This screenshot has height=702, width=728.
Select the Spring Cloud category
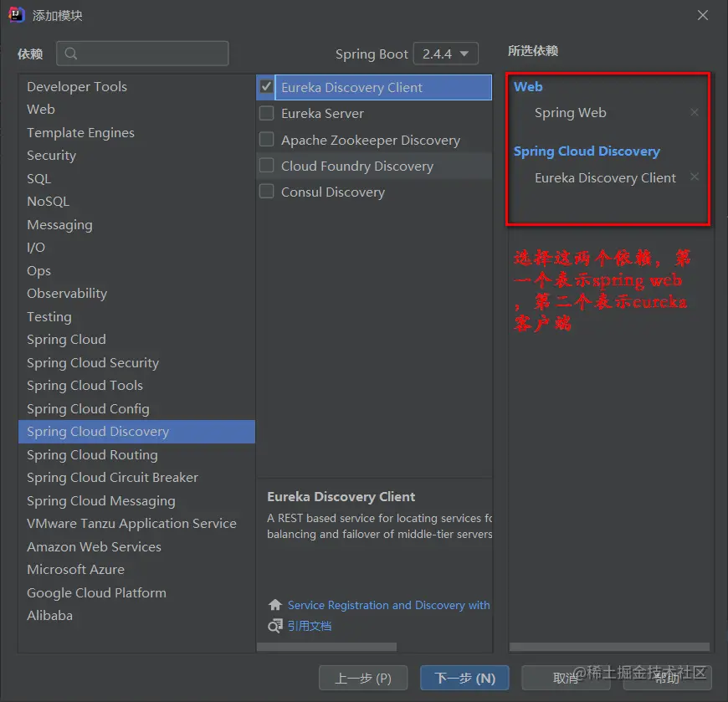[x=136, y=339]
